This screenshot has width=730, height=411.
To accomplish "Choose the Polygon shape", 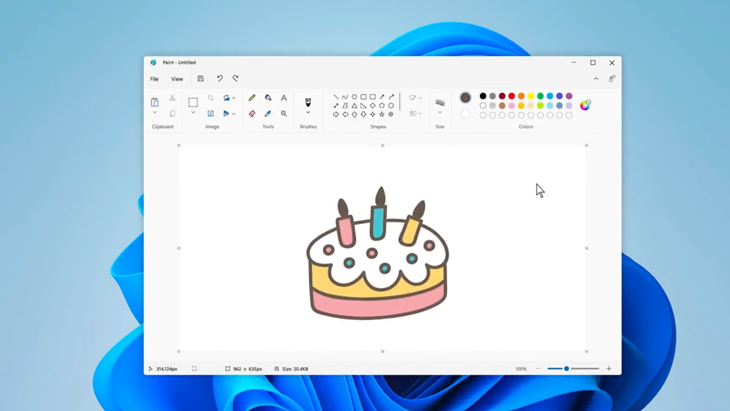I will click(x=345, y=106).
